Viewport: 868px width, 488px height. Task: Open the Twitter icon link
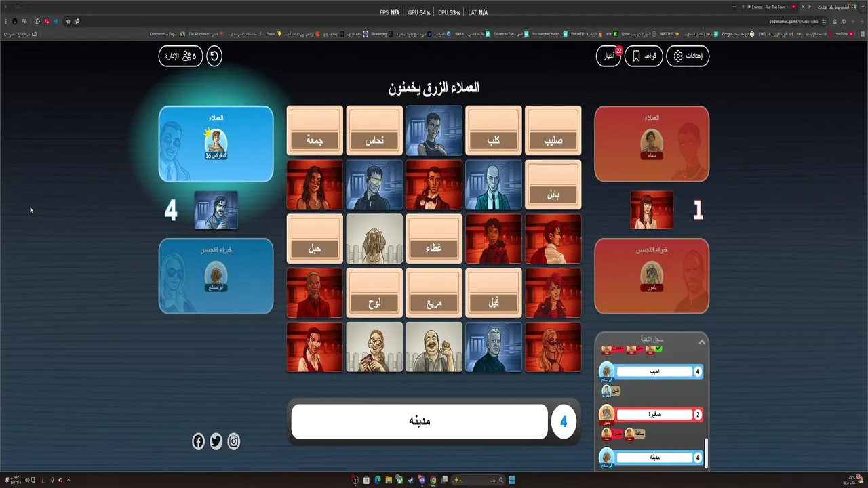click(216, 442)
